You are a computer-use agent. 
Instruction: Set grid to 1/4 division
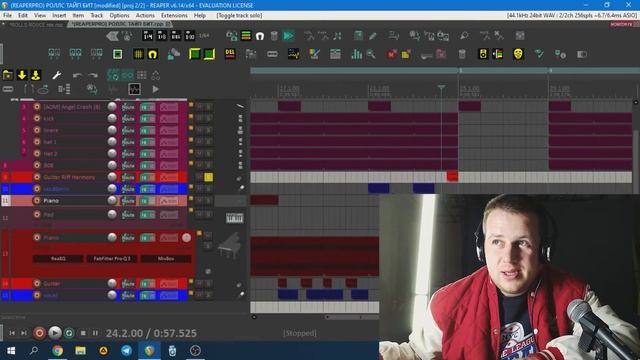(148, 36)
